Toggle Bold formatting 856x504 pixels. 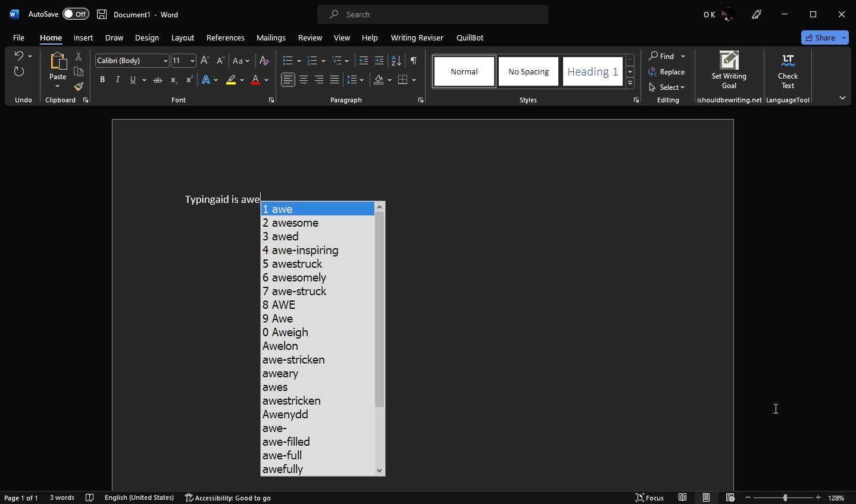coord(102,80)
